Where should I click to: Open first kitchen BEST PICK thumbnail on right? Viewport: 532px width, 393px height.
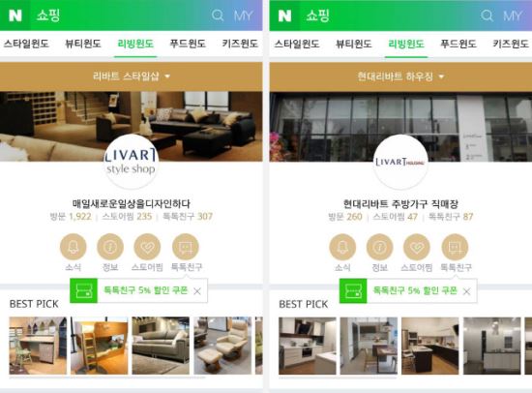[308, 347]
